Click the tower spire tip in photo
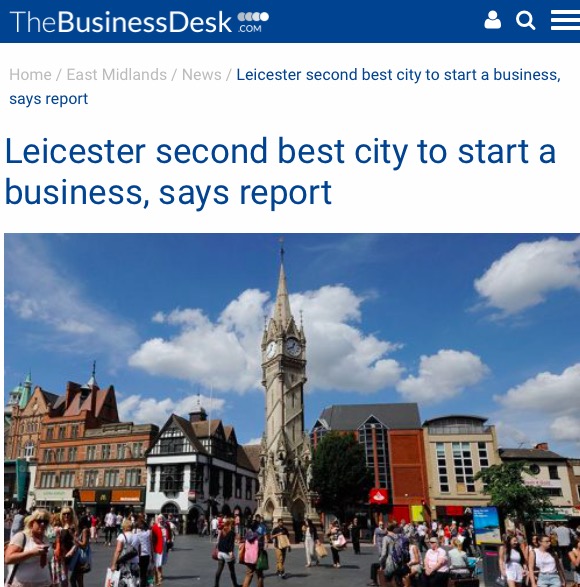The image size is (580, 587). point(282,247)
